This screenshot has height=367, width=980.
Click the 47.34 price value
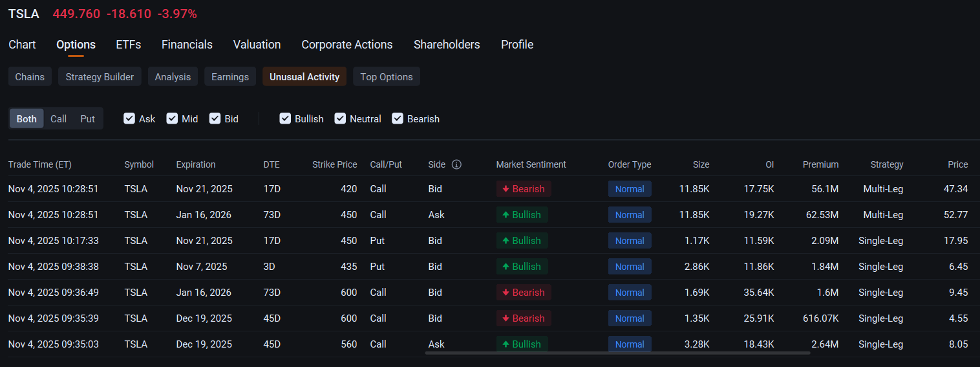point(956,189)
